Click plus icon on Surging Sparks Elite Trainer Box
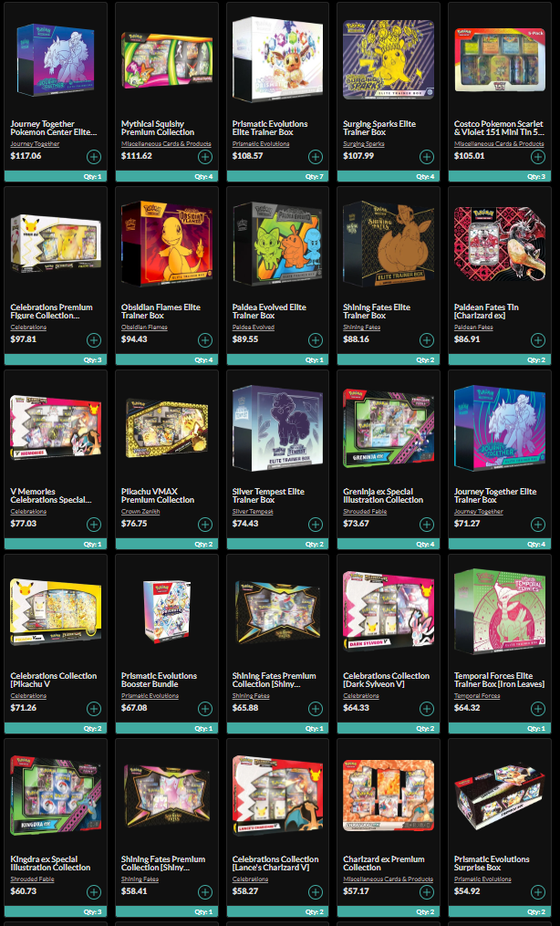Viewport: 560px width, 926px height. [x=427, y=157]
